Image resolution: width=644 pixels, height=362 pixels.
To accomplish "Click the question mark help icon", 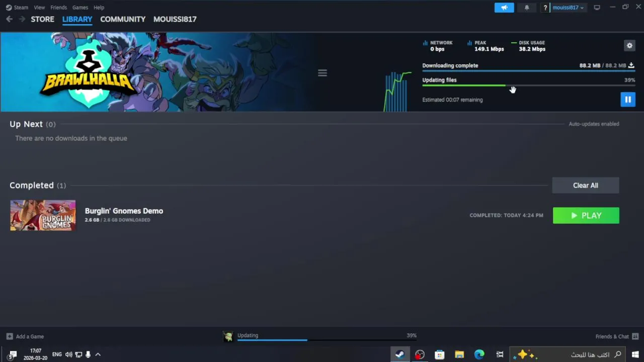I will 545,8.
